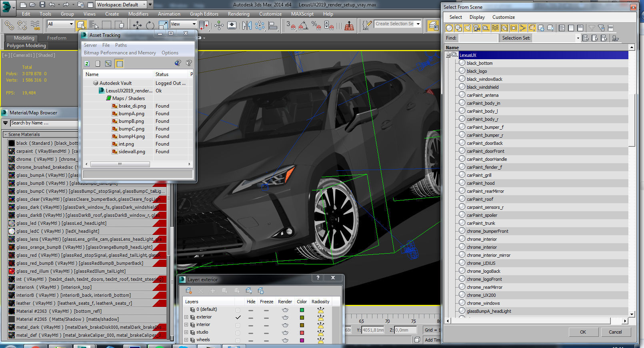Toggle Angle Snap icon
Screen dimensions: 644x348
(x=304, y=26)
